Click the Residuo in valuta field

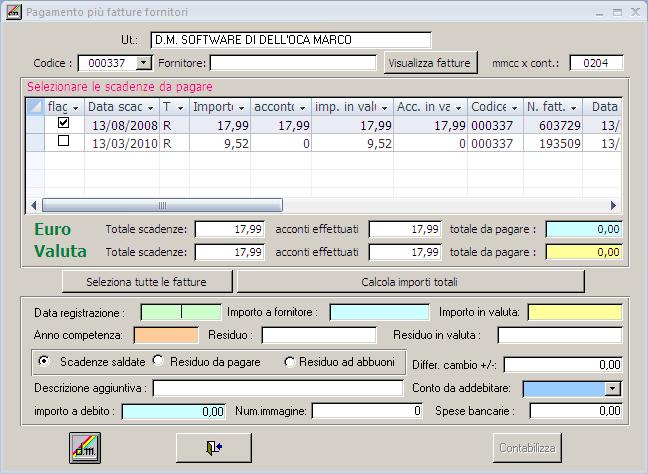click(x=560, y=335)
